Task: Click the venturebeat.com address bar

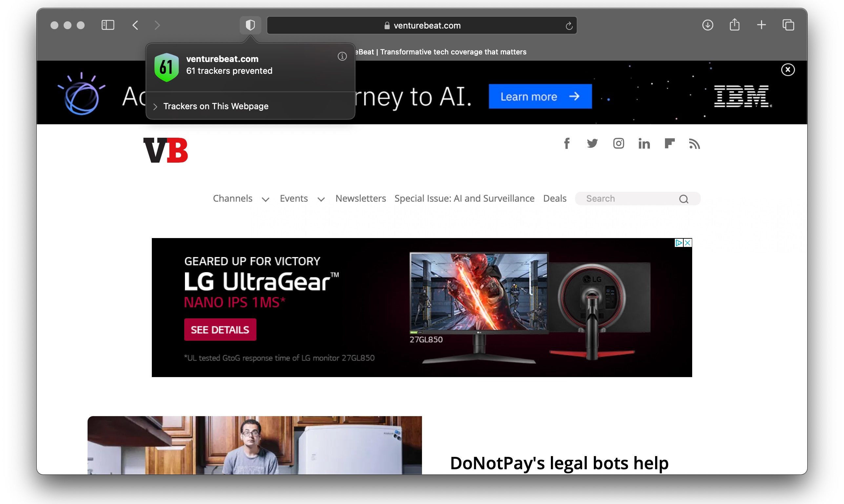Action: [x=422, y=25]
